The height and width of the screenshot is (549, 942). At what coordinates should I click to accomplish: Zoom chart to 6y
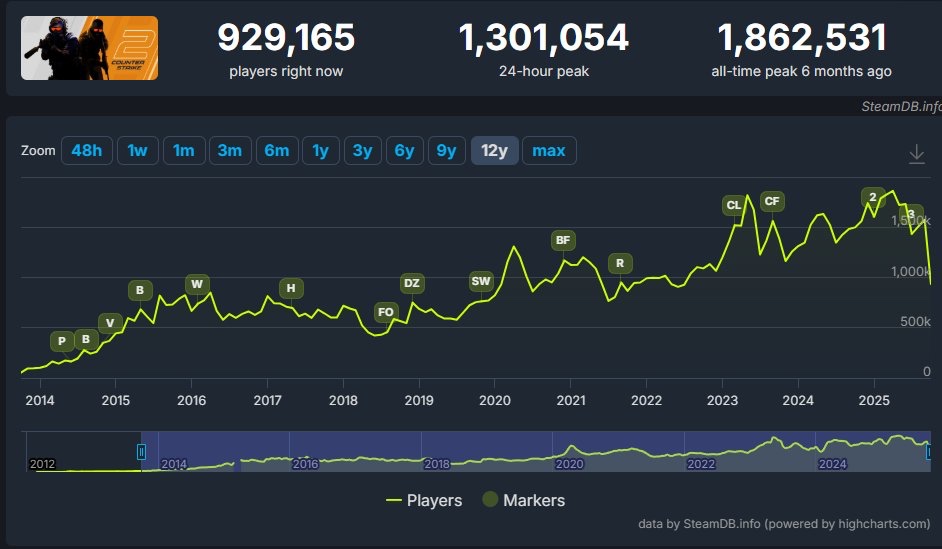coord(404,150)
